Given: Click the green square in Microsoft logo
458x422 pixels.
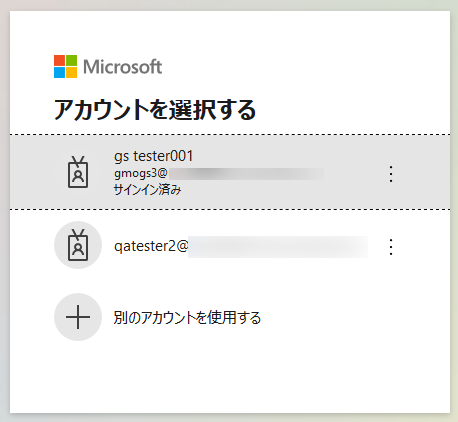Looking at the screenshot, I should [71, 60].
